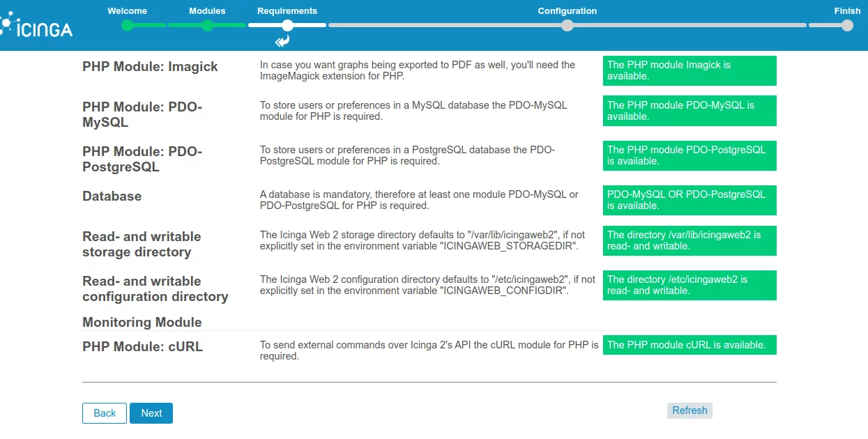
Task: Click the Icinga logo
Action: coord(36,26)
